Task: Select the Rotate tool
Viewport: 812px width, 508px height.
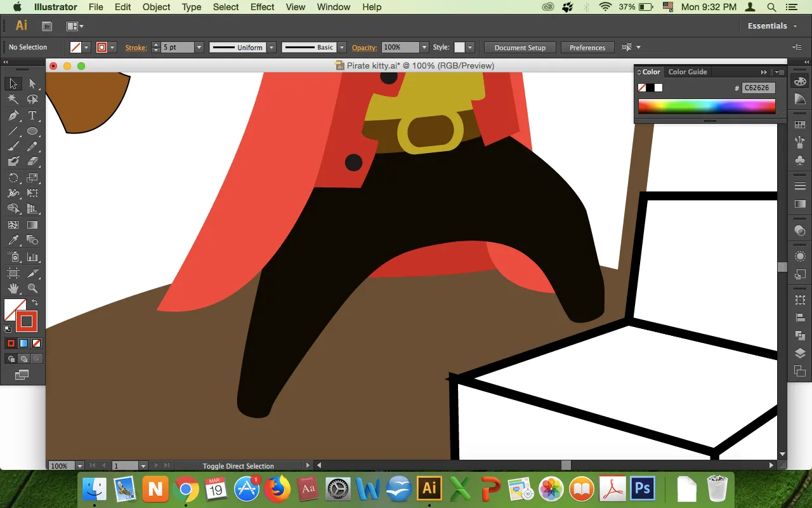Action: 13,178
